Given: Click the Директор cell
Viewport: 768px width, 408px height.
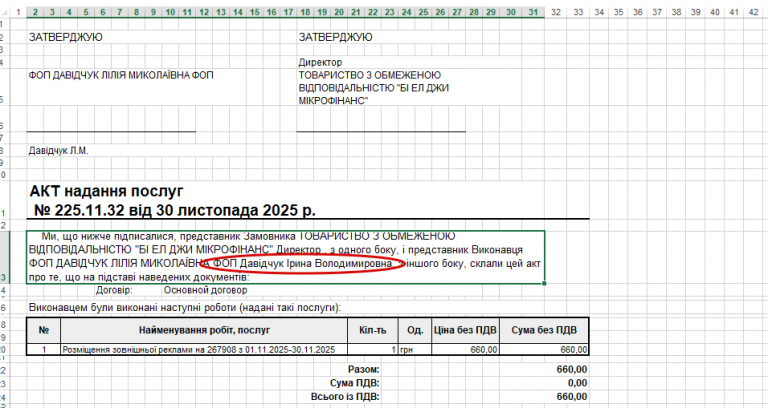Looking at the screenshot, I should point(320,62).
